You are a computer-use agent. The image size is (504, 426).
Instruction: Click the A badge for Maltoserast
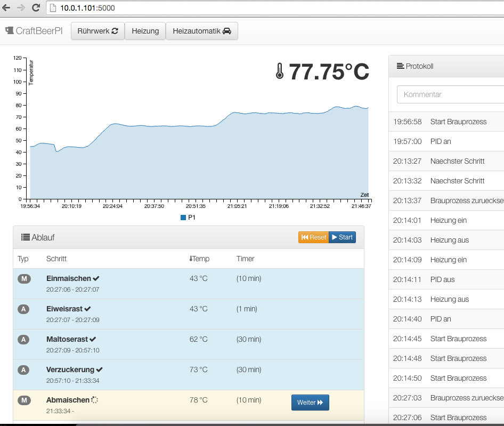(x=24, y=340)
